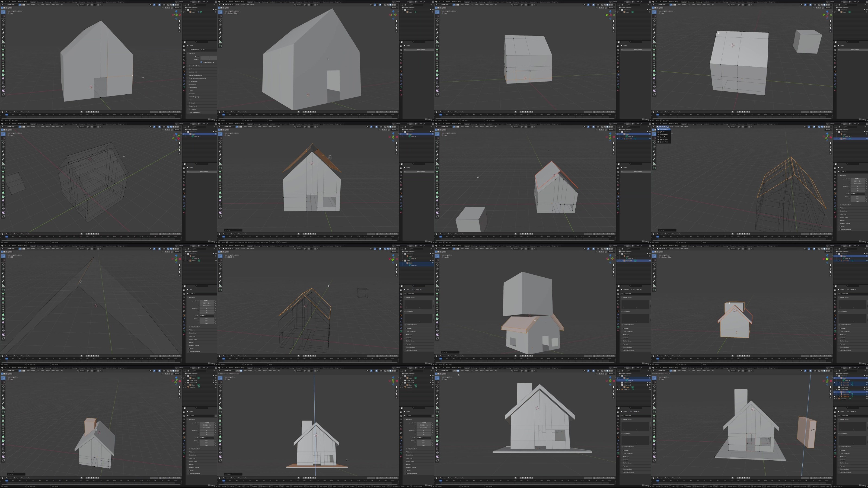868x488 pixels.
Task: Enable the Freestyle checkbox
Action: (x=190, y=110)
